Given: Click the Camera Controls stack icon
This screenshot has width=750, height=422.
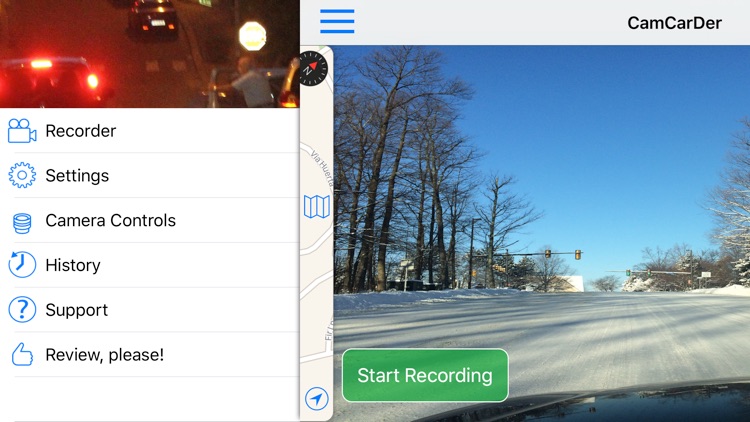Looking at the screenshot, I should pyautogui.click(x=22, y=223).
